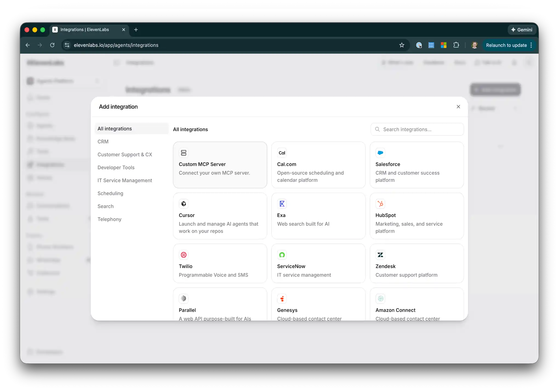Click the HubSpot sprocket logo icon

point(380,204)
